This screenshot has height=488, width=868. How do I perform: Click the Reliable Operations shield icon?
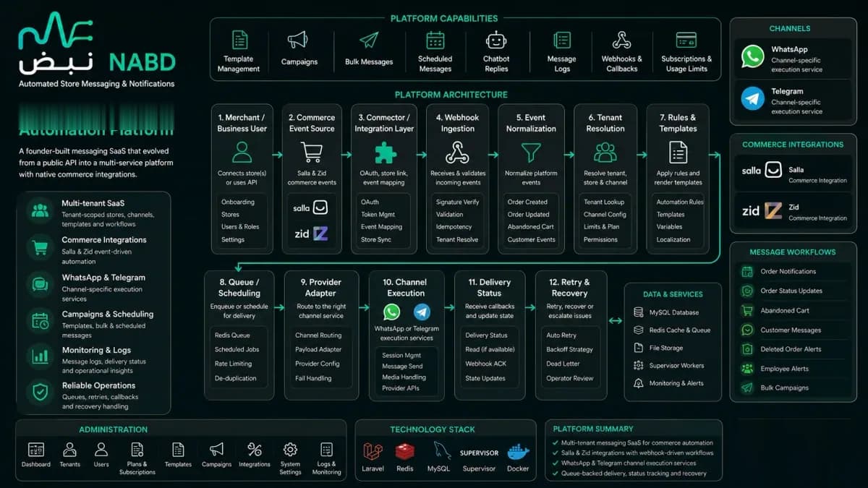39,392
